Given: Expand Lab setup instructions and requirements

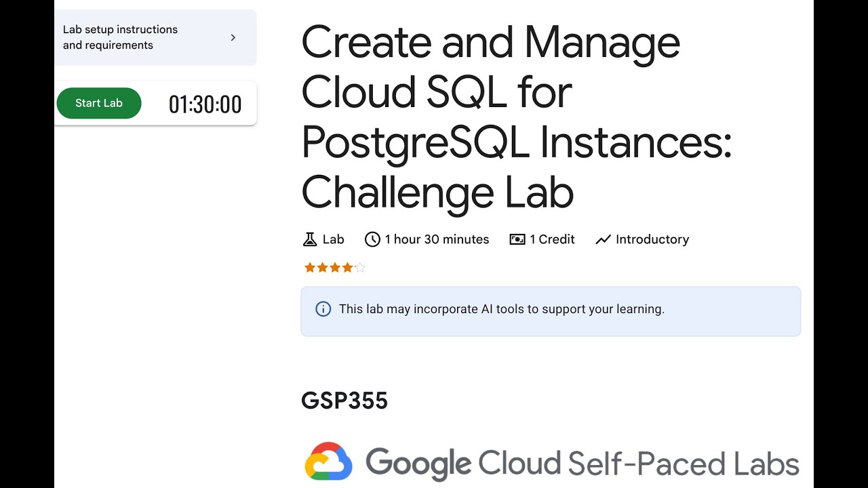Looking at the screenshot, I should click(x=155, y=37).
